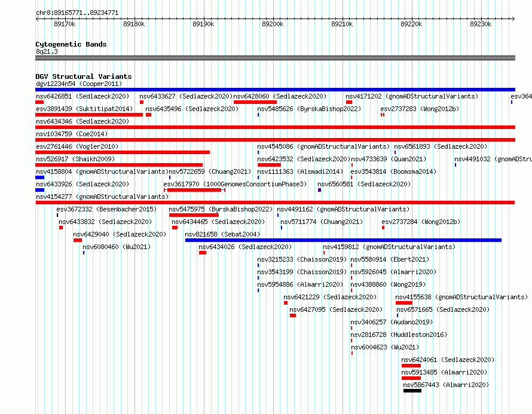Click nsv4545086 (gnomADStructuralVariants) label

click(323, 146)
